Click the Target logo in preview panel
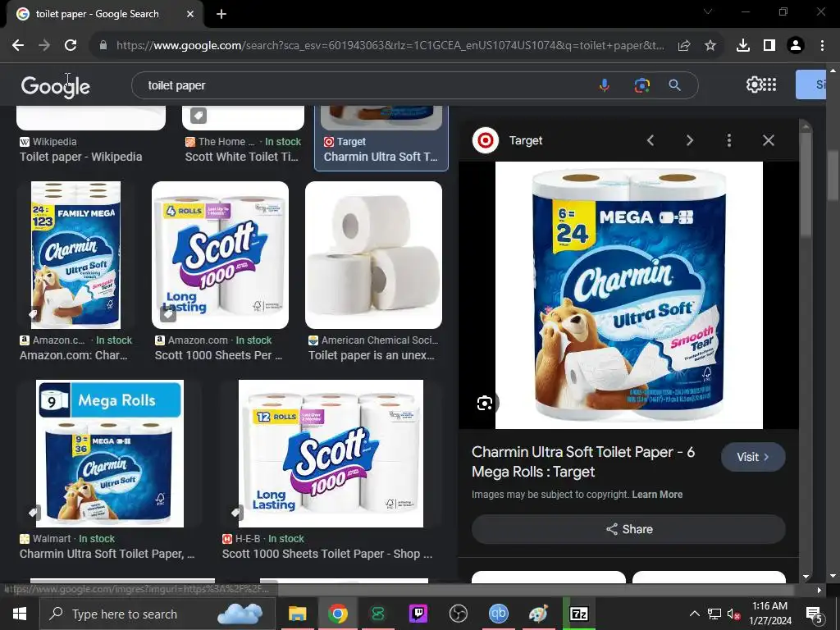The width and height of the screenshot is (840, 630). [486, 140]
